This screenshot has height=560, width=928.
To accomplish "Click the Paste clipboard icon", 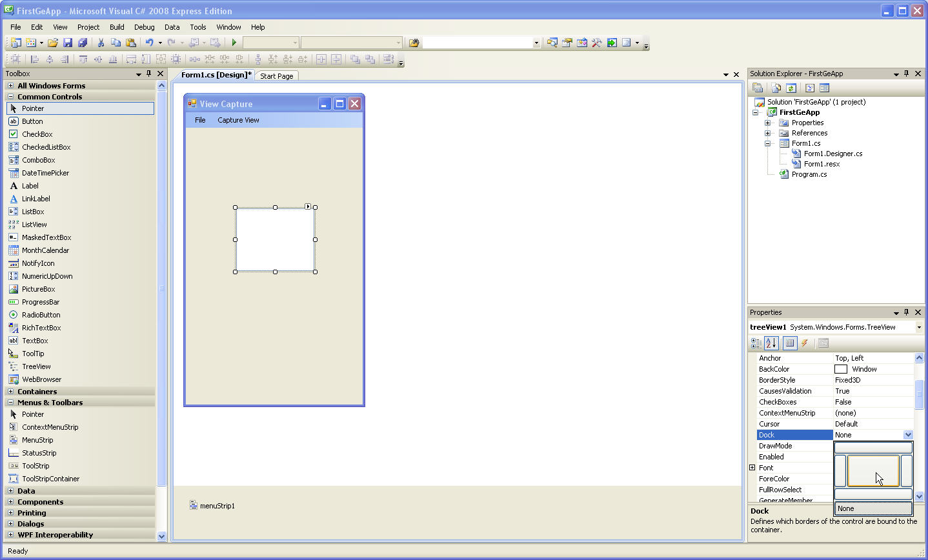I will click(131, 43).
